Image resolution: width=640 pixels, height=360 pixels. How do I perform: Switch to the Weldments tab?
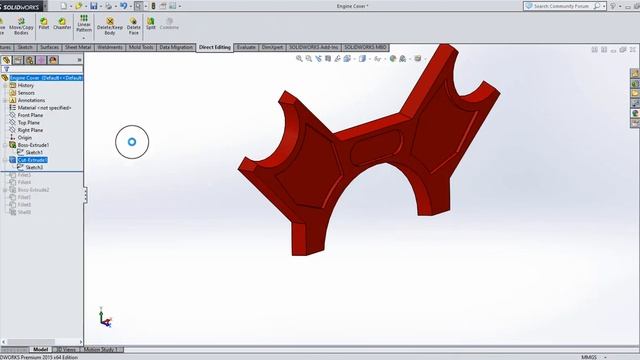click(110, 47)
